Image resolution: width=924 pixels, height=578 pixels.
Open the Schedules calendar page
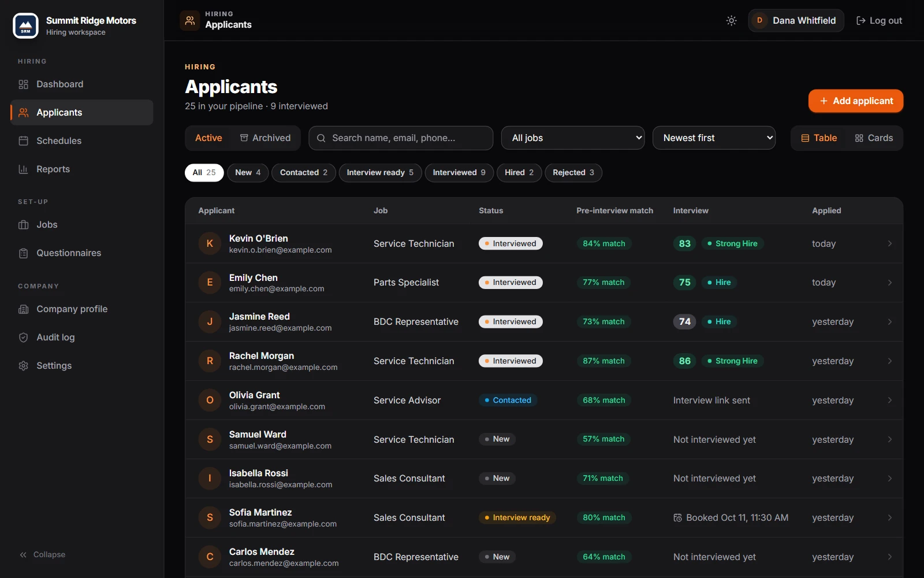click(81, 141)
